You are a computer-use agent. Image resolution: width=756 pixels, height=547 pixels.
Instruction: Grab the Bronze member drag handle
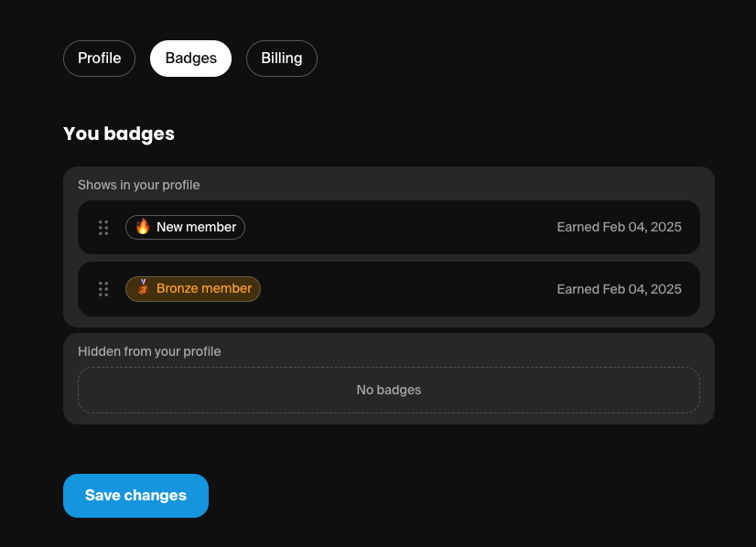pyautogui.click(x=103, y=289)
